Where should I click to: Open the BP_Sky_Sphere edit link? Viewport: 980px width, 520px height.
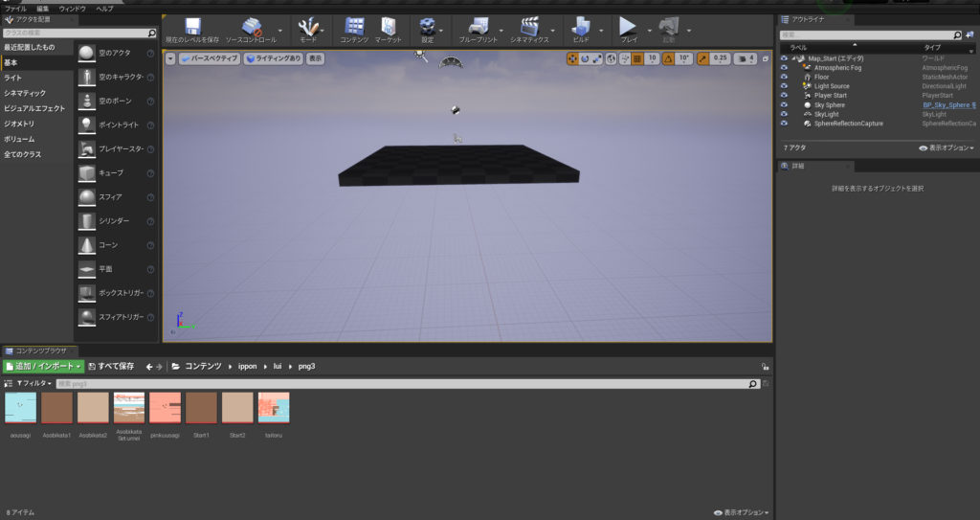coord(947,105)
